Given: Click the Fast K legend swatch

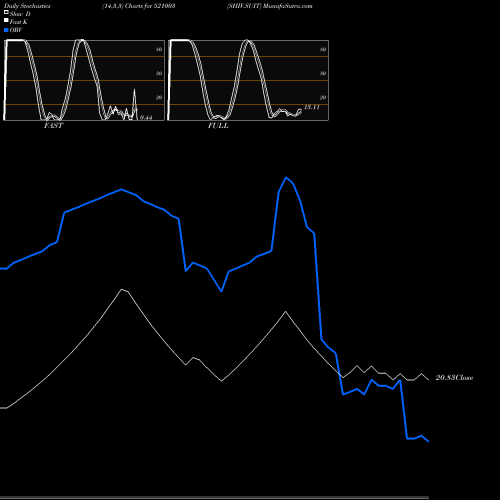Looking at the screenshot, I should coord(6,21).
